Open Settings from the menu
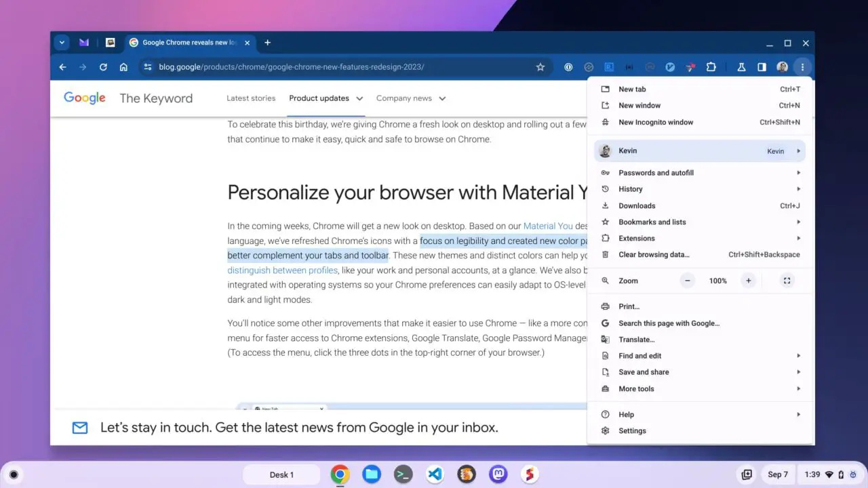This screenshot has width=868, height=488. click(x=700, y=431)
